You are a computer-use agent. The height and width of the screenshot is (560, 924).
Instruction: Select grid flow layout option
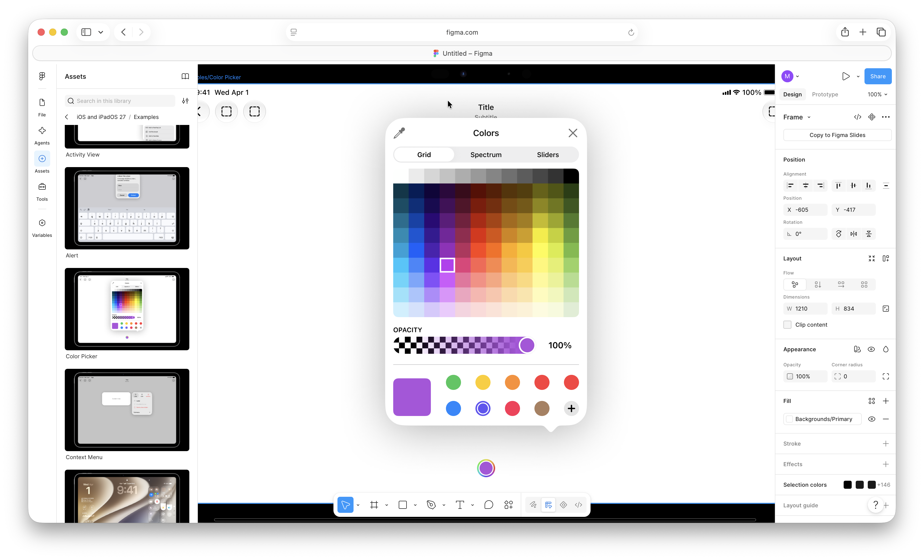[864, 285]
